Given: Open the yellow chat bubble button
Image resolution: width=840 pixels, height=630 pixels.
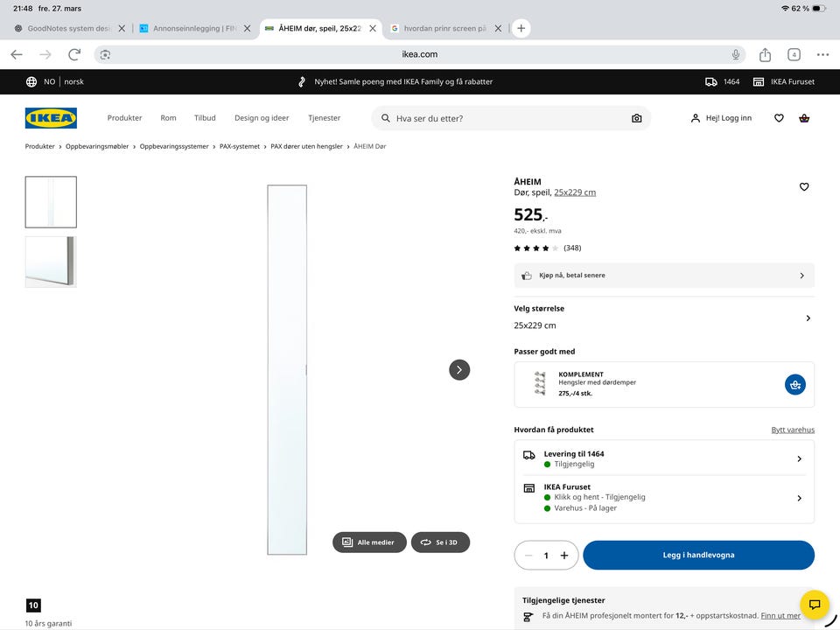Looking at the screenshot, I should 815,605.
